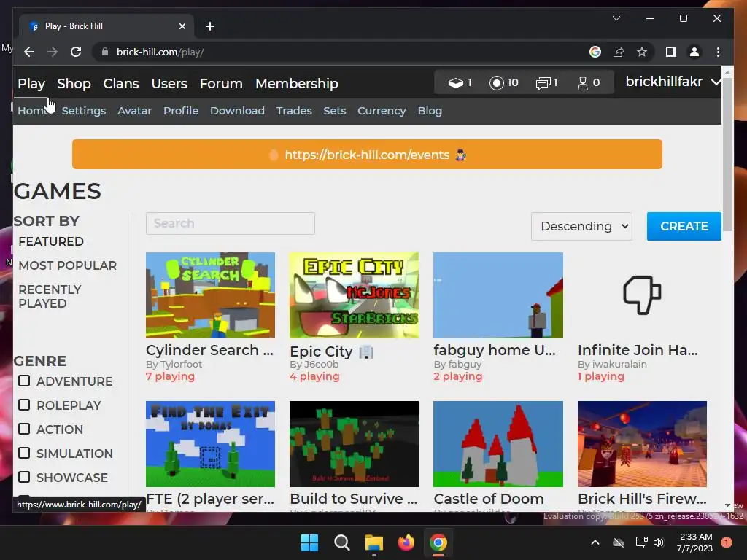Click the CREATE game button
This screenshot has width=747, height=560.
(684, 226)
